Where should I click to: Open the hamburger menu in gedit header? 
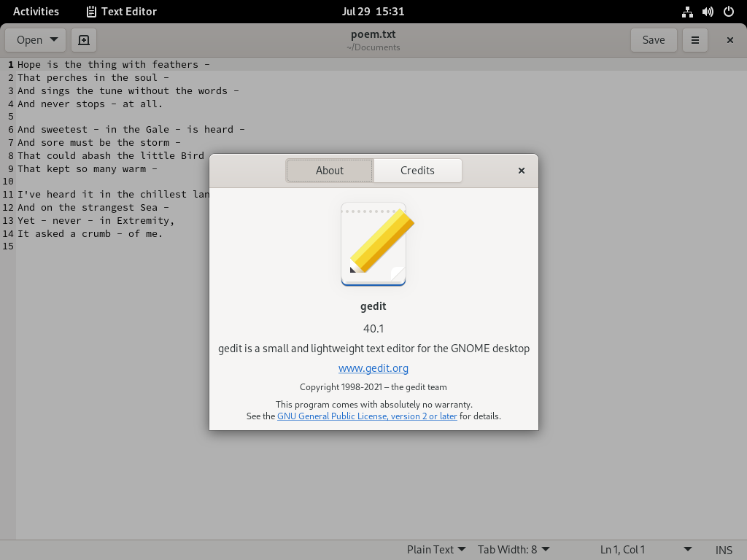695,40
